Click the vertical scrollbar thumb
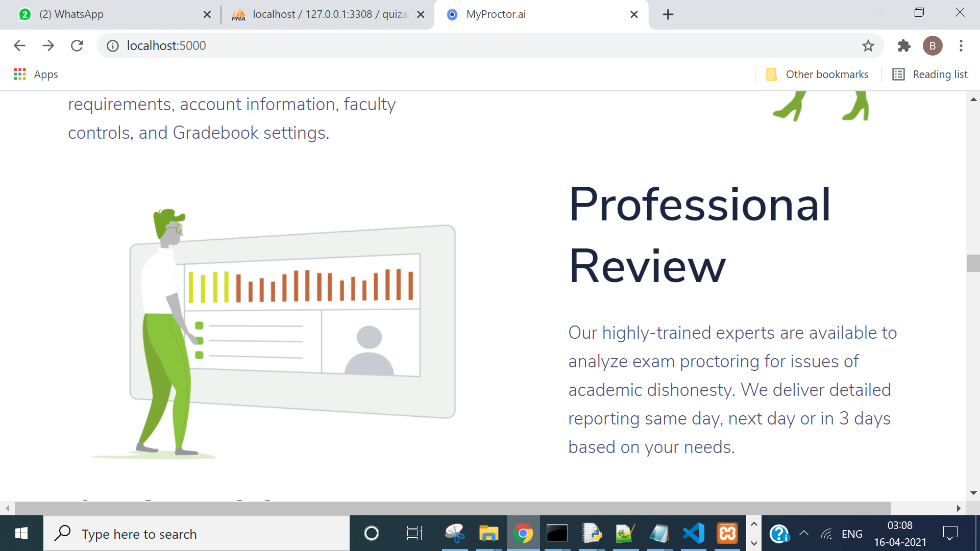 pyautogui.click(x=973, y=263)
